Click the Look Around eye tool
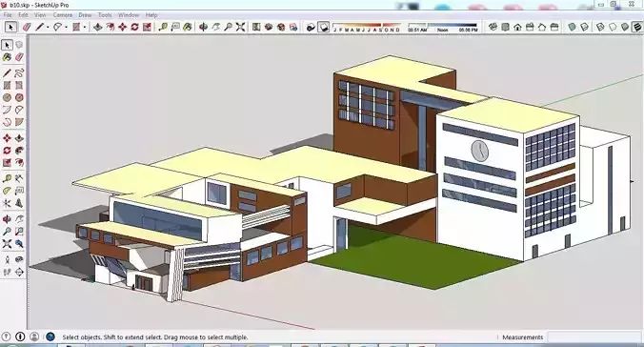 coord(19,260)
